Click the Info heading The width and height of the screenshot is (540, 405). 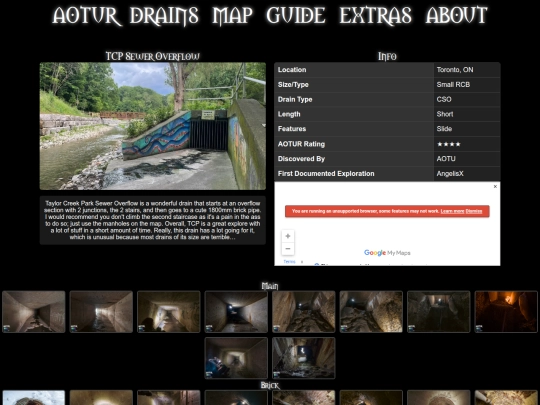click(387, 56)
